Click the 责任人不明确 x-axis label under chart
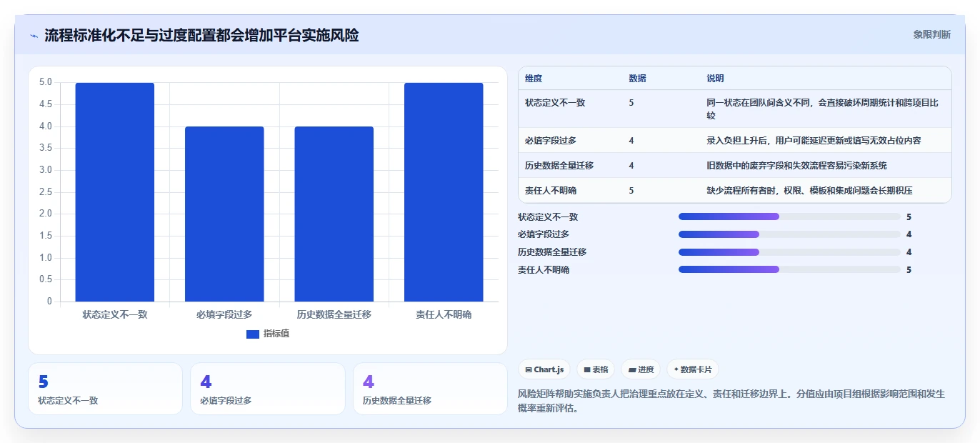 pos(444,314)
